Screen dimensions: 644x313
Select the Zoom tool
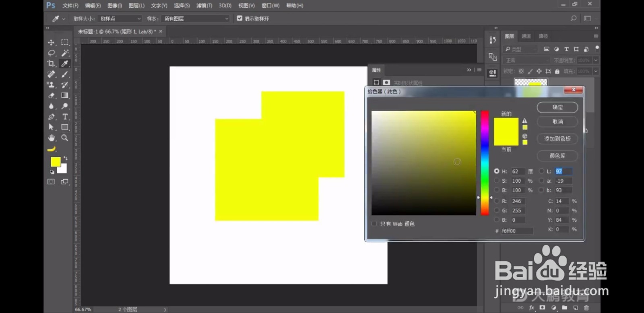64,138
